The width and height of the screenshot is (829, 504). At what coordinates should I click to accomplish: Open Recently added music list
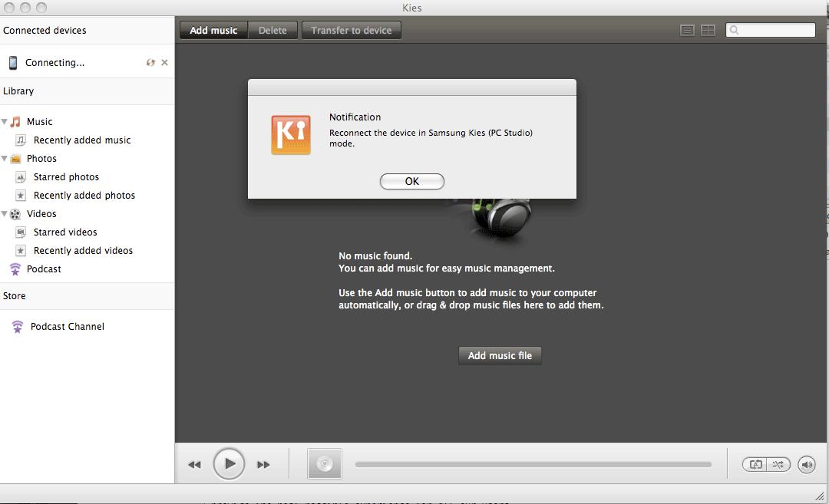82,140
